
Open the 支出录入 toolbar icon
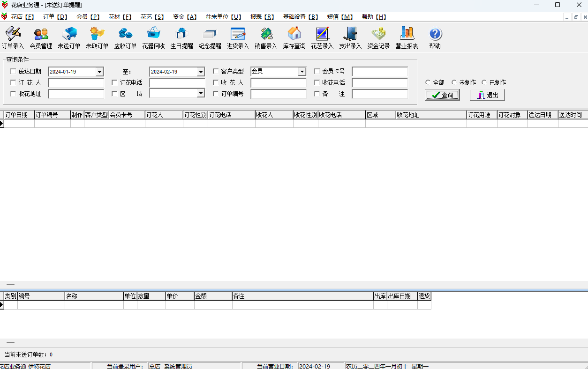tap(350, 34)
